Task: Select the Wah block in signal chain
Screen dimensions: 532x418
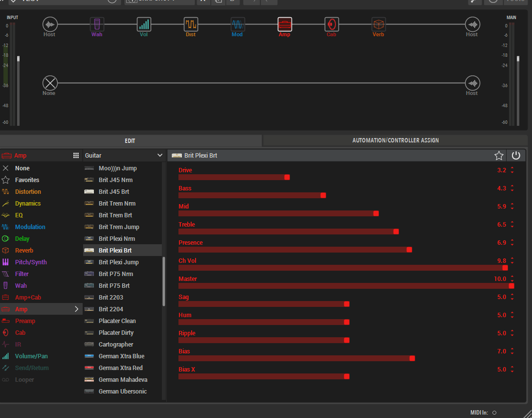Action: coord(97,24)
